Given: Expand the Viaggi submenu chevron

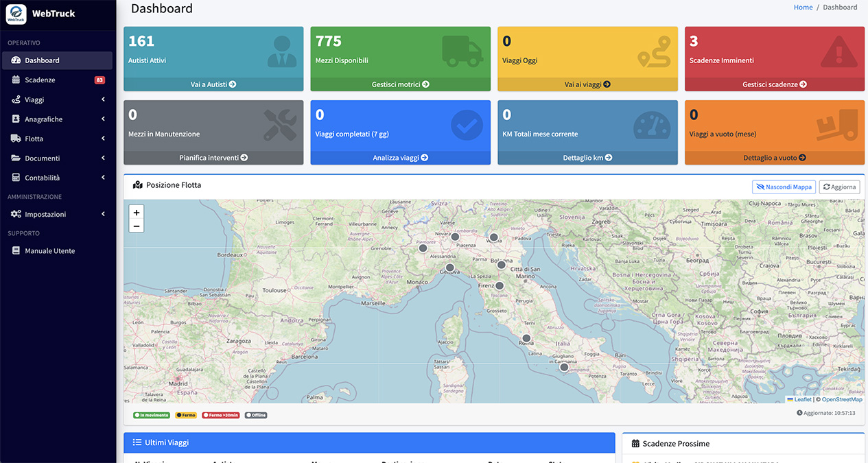Looking at the screenshot, I should click(104, 99).
